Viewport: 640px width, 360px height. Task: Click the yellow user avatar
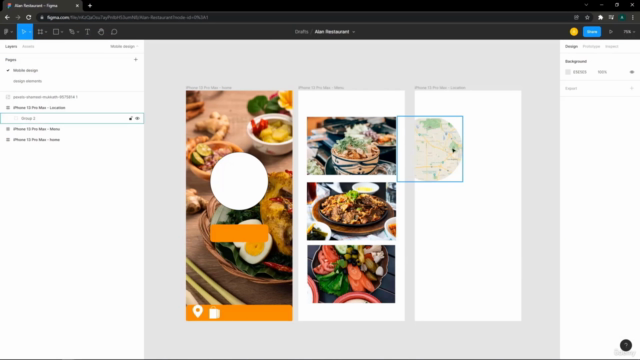point(574,31)
